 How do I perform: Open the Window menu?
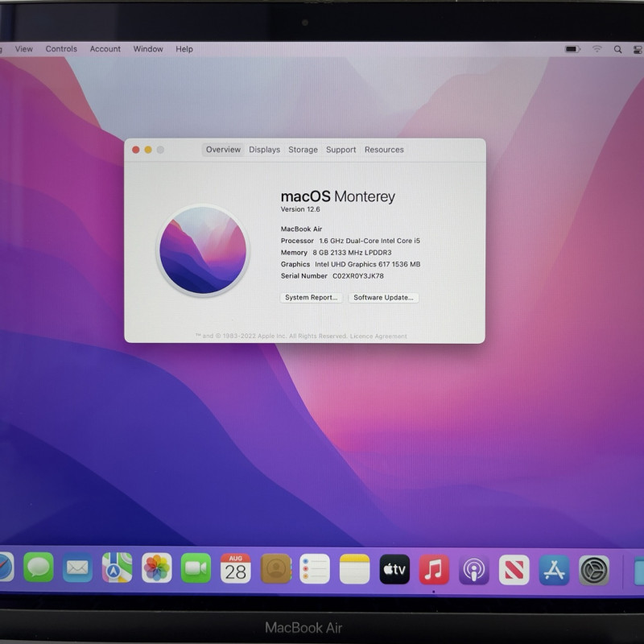[148, 49]
